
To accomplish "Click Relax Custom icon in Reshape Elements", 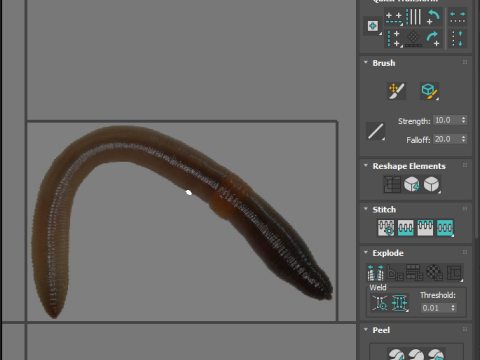I will pos(432,184).
